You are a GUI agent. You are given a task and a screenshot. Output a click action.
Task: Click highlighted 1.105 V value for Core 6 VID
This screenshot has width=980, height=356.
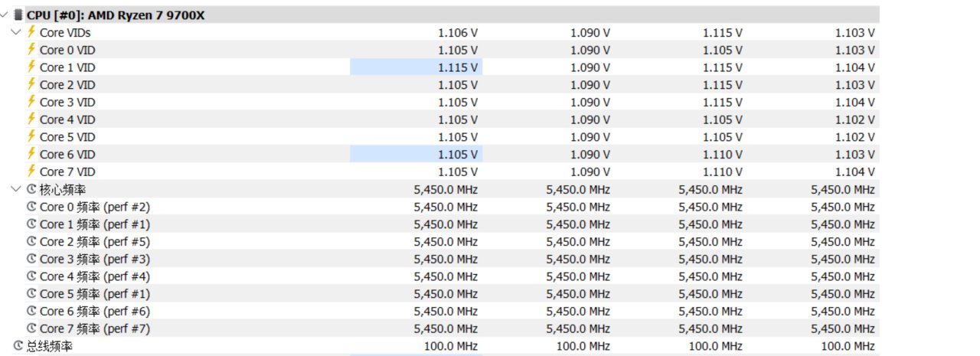pyautogui.click(x=457, y=155)
